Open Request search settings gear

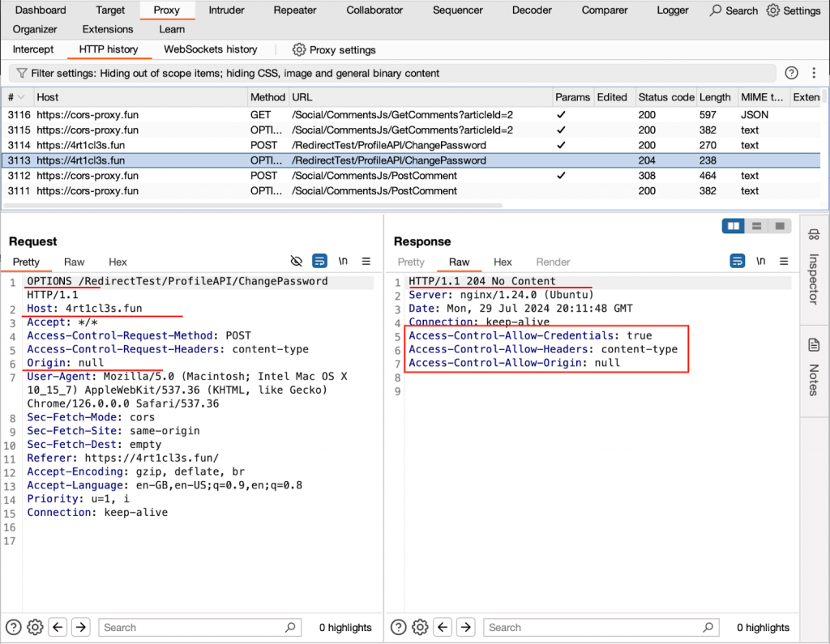click(35, 627)
